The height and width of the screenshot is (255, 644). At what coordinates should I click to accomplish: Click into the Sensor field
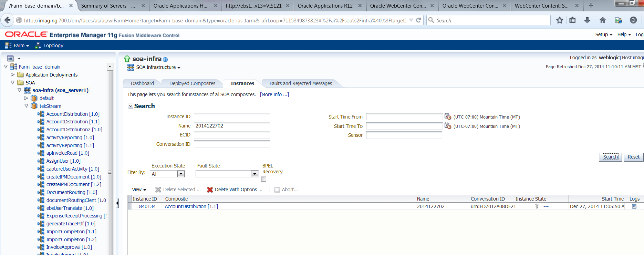point(404,135)
